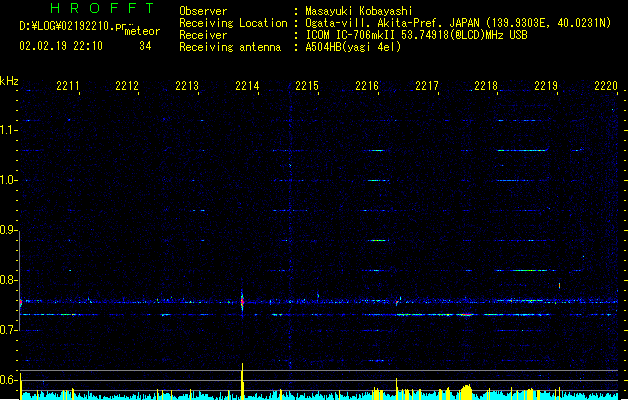Click the ICOM IC-706mkII receiver text
This screenshot has height=400, width=629.
click(x=416, y=35)
